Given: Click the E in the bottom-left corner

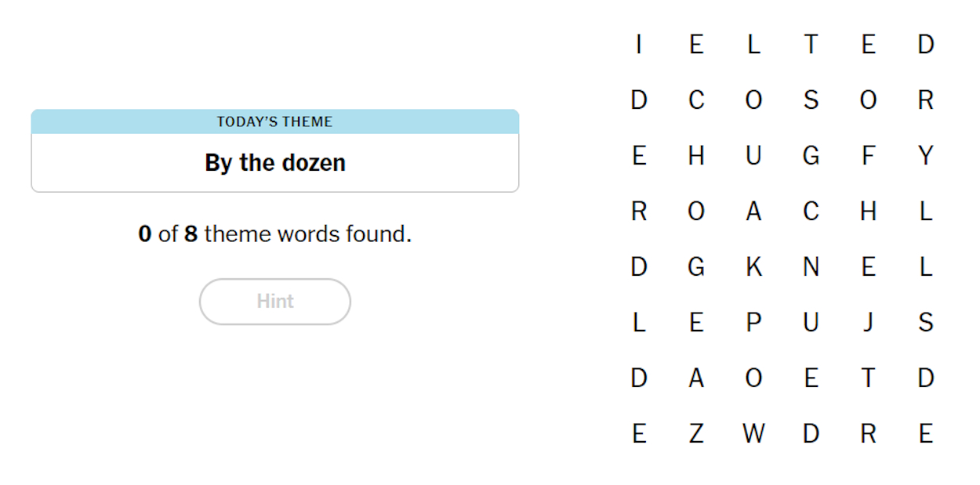Looking at the screenshot, I should pos(638,433).
